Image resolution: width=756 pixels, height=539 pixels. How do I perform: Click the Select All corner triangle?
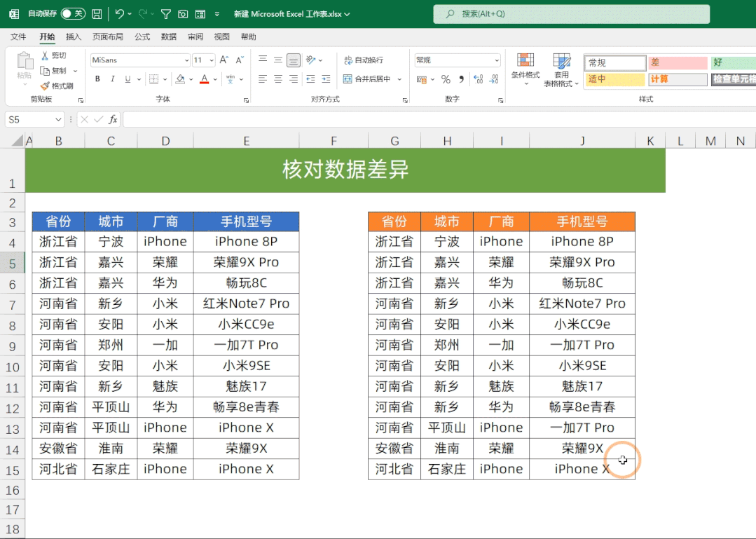(x=18, y=140)
